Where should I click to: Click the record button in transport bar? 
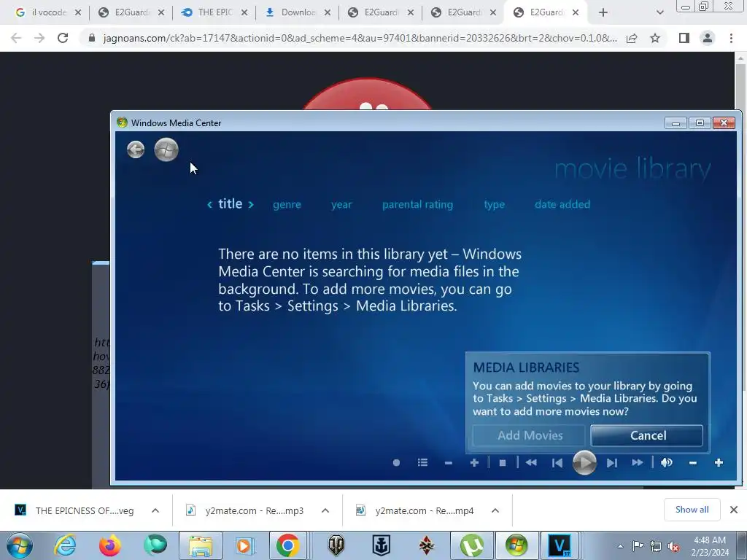(396, 462)
